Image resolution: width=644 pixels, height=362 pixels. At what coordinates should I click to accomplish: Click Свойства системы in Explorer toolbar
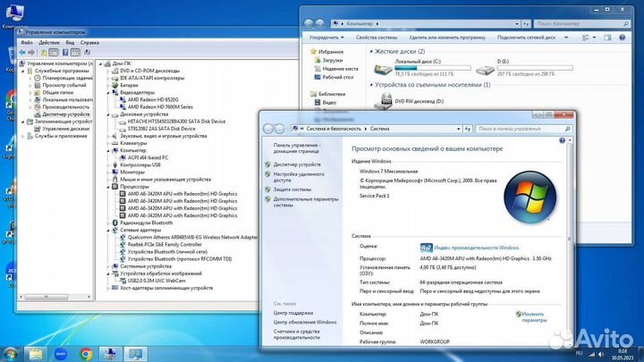click(x=377, y=38)
